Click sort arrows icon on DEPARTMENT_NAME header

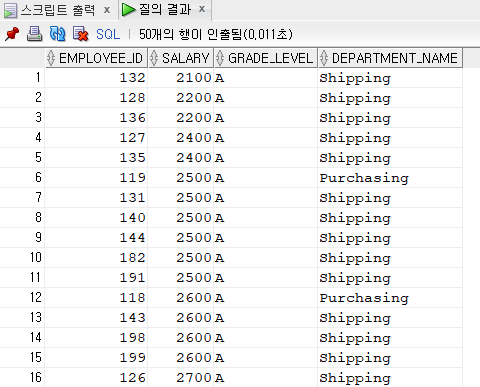pos(324,58)
